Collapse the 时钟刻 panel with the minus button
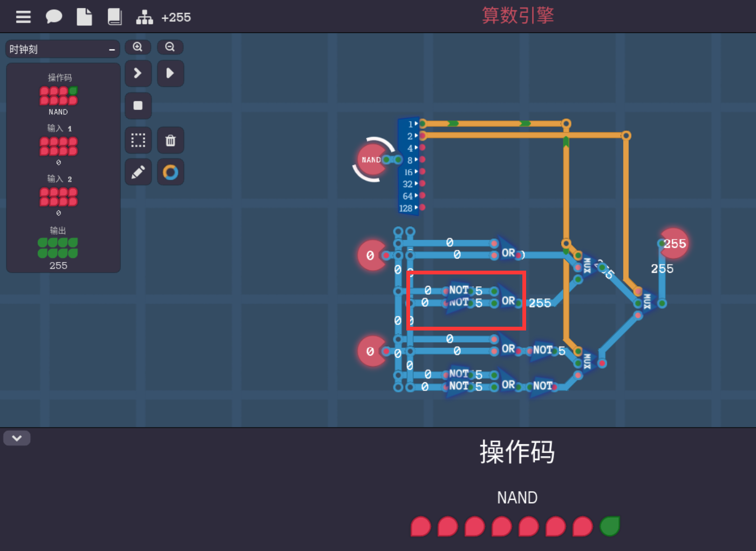 click(x=112, y=50)
